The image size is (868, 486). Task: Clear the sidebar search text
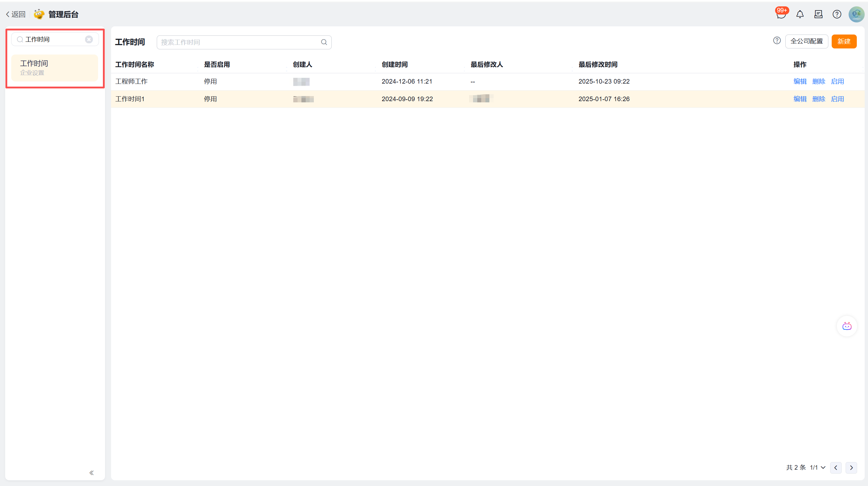(x=89, y=39)
